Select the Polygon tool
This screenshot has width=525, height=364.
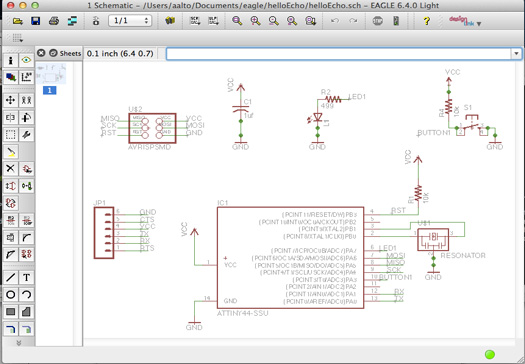click(26, 312)
